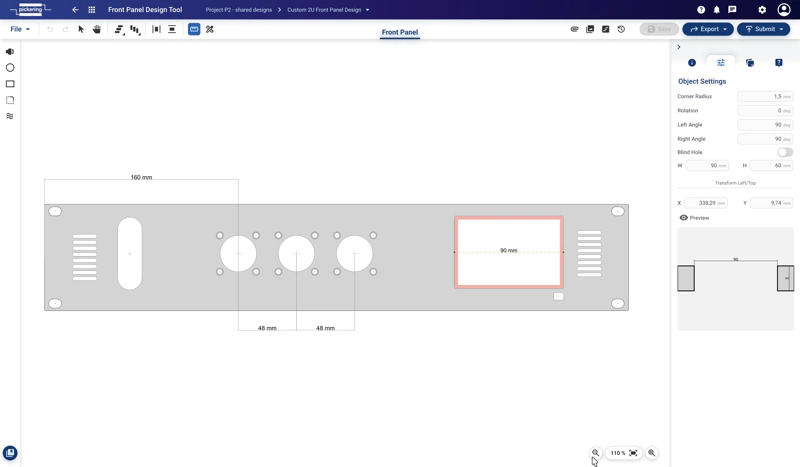Open the File menu
The width and height of the screenshot is (800, 467).
20,29
